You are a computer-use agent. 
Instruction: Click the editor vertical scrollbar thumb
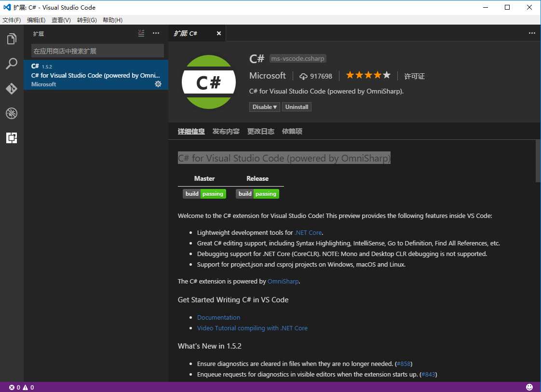(538, 161)
